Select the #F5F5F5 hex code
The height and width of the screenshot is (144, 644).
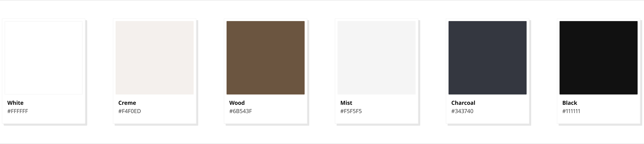pos(351,111)
